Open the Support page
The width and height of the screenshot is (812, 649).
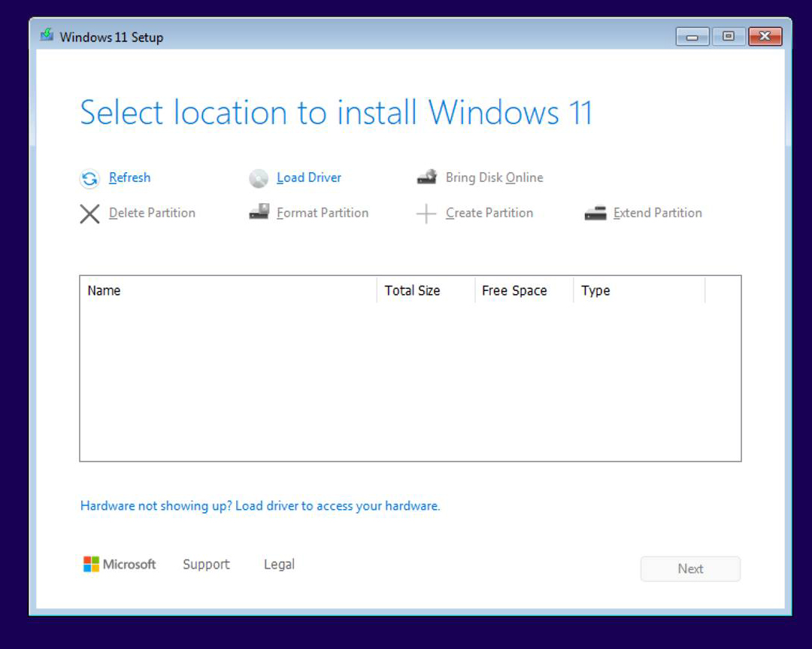coord(205,564)
